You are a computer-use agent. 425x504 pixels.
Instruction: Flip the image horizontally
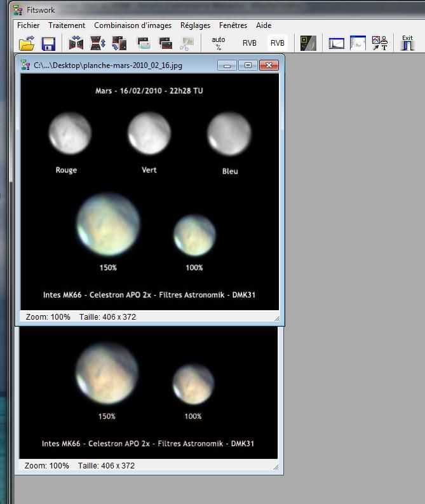coord(76,43)
